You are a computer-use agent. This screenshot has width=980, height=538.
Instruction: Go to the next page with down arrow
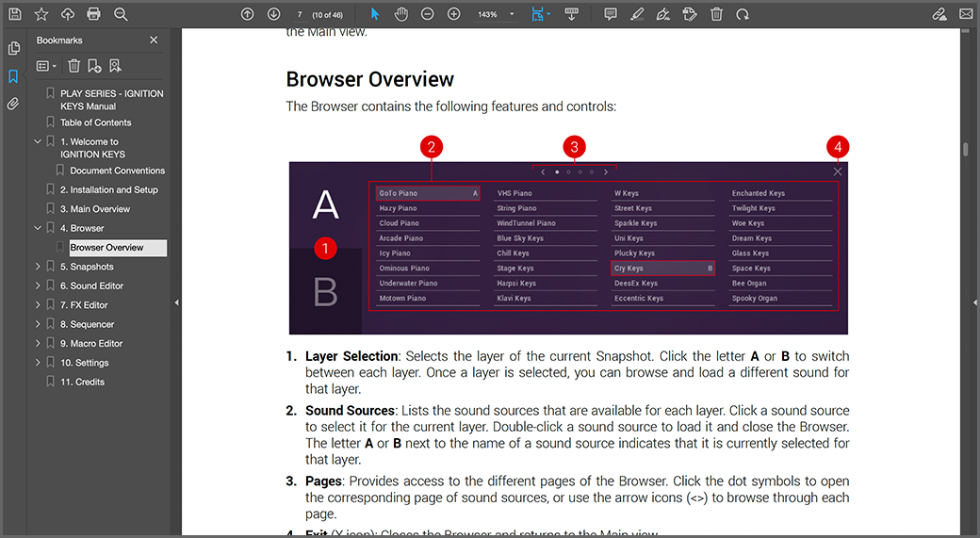274,14
